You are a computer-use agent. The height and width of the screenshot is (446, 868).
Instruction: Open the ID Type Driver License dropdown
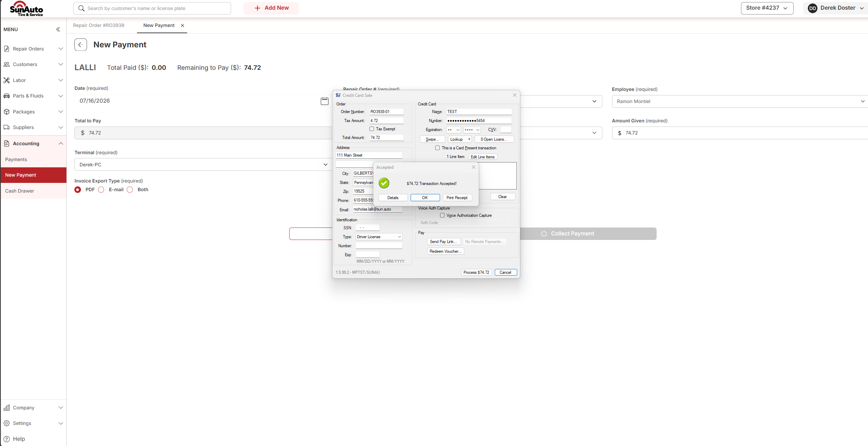tap(379, 237)
